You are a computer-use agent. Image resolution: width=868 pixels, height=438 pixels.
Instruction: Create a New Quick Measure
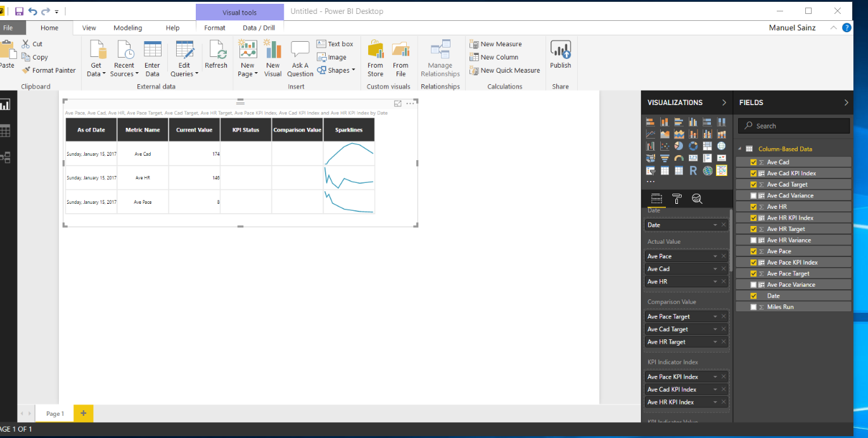pyautogui.click(x=505, y=70)
